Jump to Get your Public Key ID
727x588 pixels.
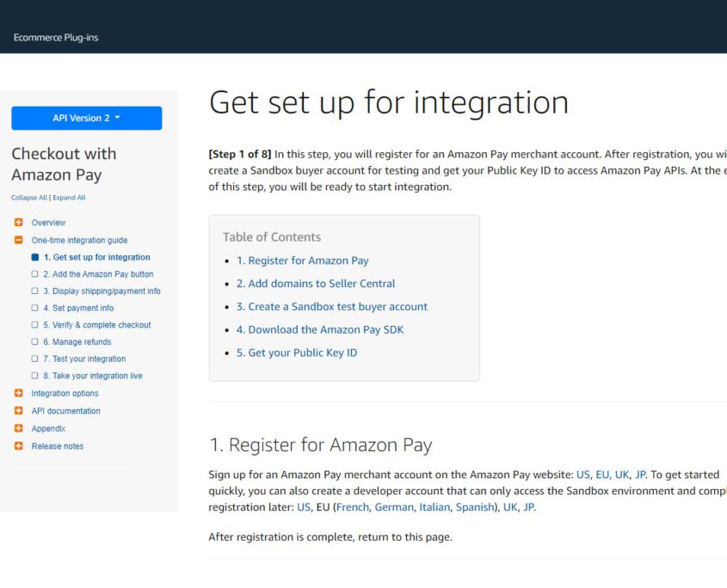click(x=297, y=353)
